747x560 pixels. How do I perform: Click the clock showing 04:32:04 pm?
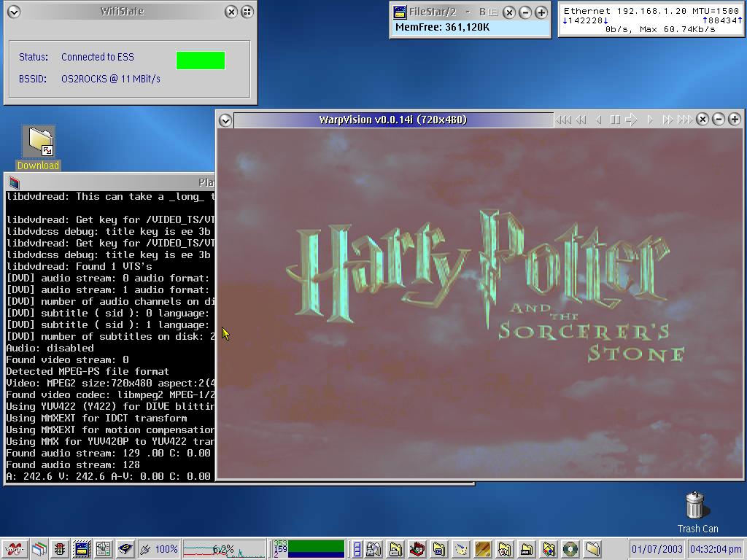(x=716, y=550)
